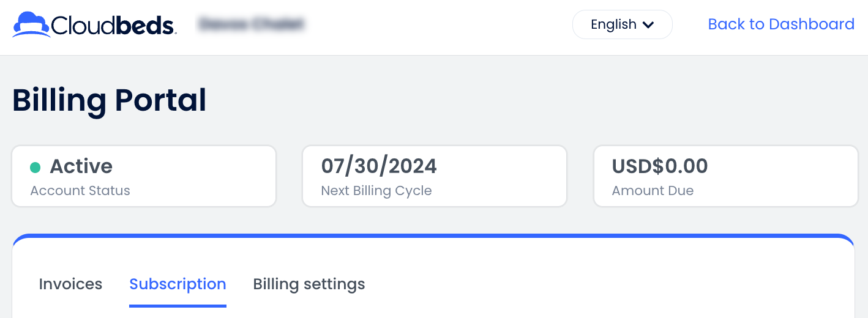Click the Next Billing Cycle label

[x=376, y=191]
